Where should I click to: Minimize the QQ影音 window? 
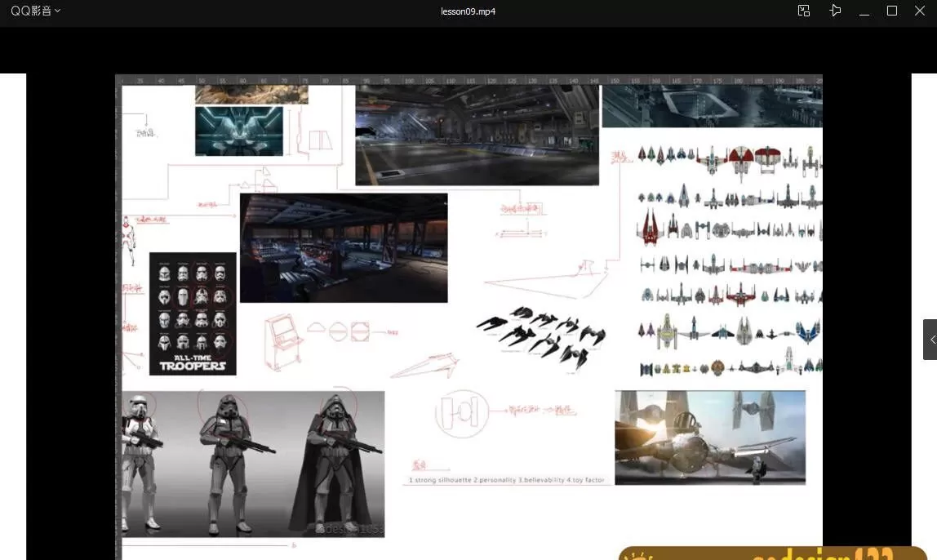(864, 11)
